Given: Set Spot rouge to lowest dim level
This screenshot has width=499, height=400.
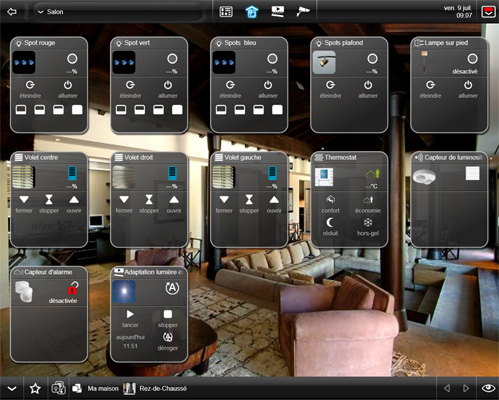Looking at the screenshot, I should tap(21, 110).
